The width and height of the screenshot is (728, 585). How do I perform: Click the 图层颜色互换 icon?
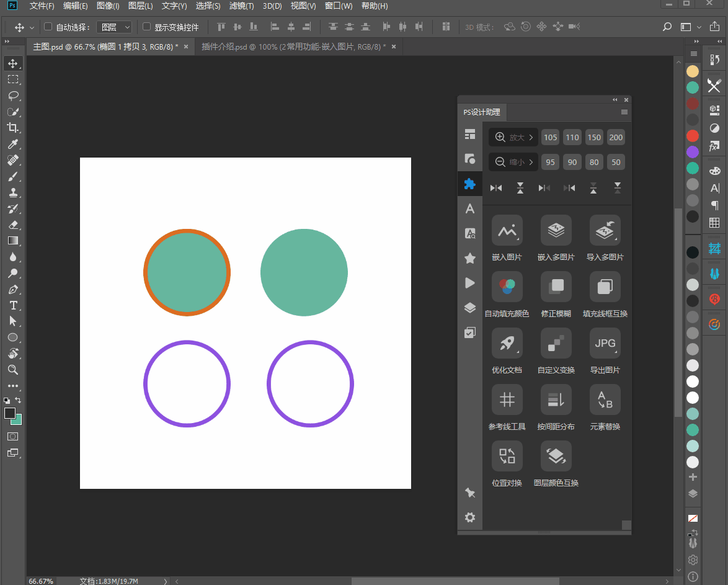(556, 457)
